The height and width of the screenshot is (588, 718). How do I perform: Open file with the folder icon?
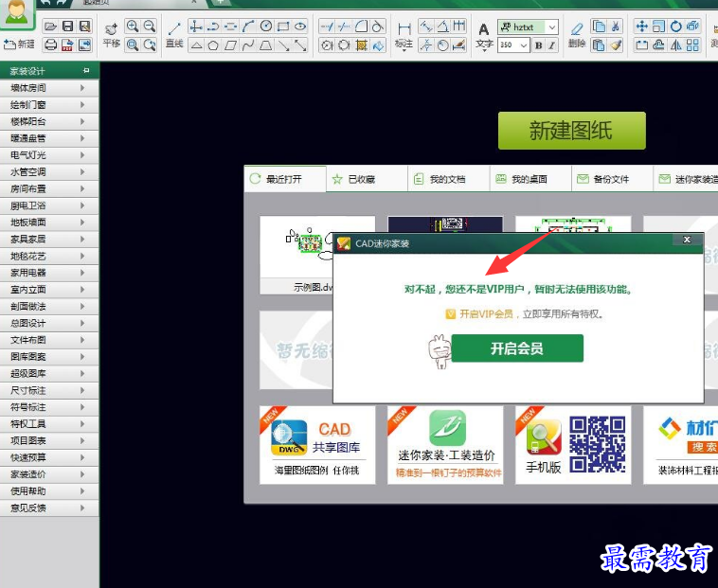(51, 27)
